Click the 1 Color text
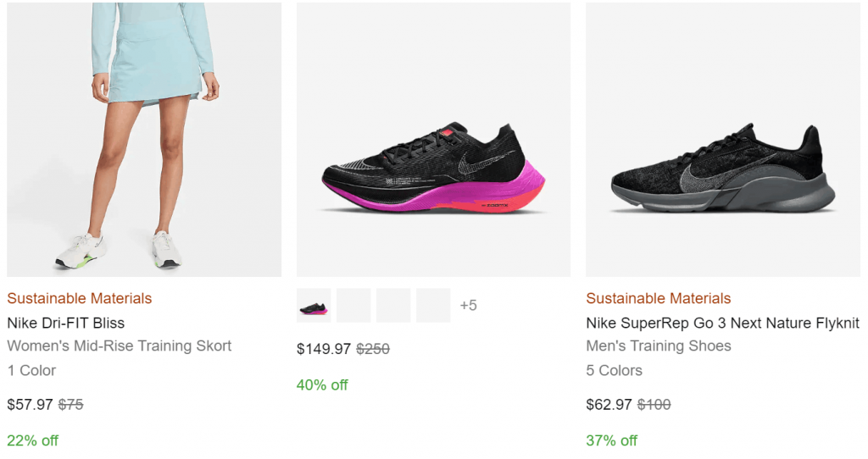Screen dimensions: 868x459 31,370
